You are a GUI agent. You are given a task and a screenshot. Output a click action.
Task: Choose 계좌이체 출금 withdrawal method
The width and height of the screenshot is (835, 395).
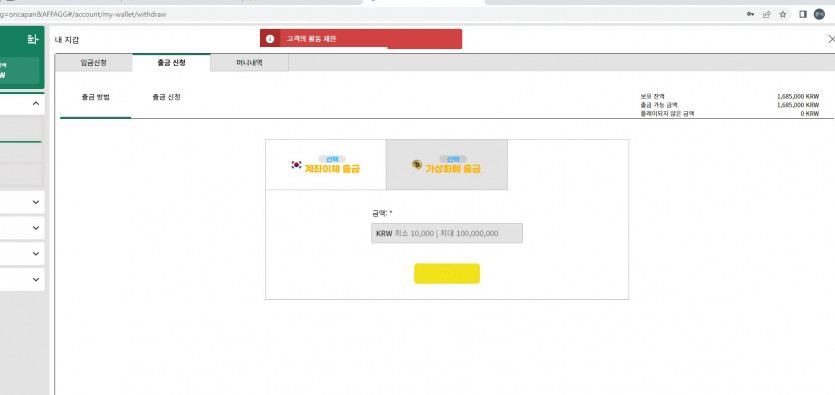(x=326, y=164)
